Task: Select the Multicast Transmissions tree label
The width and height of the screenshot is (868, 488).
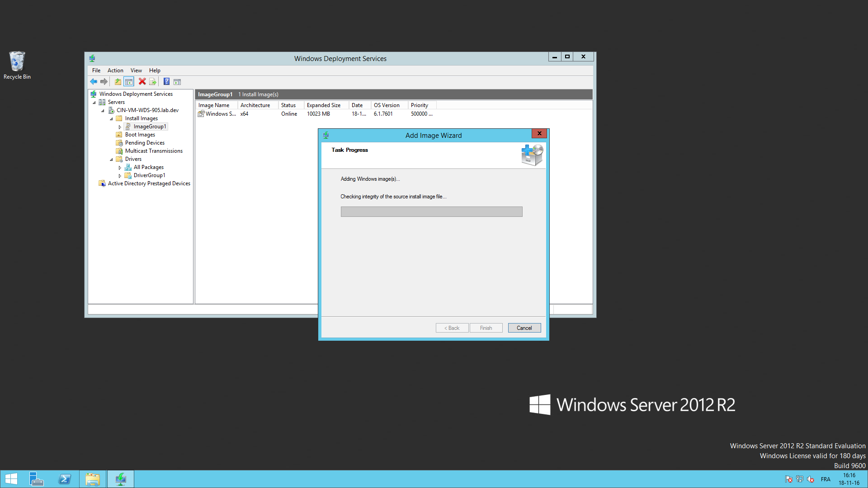Action: tap(154, 151)
